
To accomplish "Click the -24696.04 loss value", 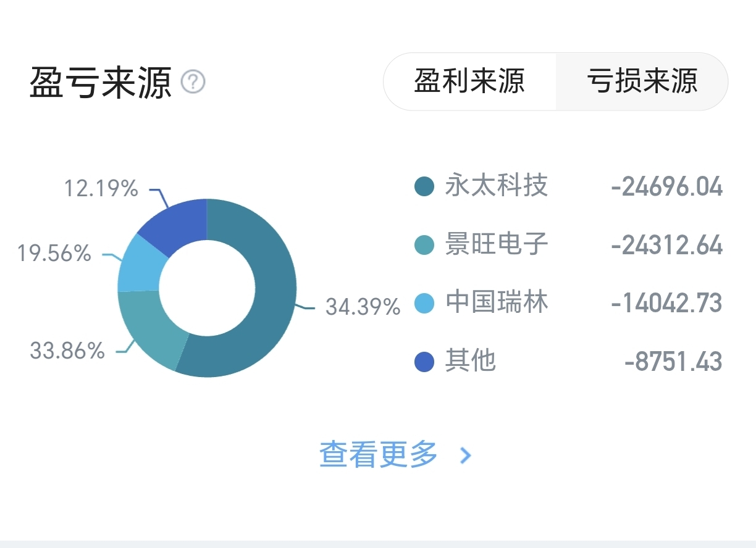I will [x=667, y=186].
